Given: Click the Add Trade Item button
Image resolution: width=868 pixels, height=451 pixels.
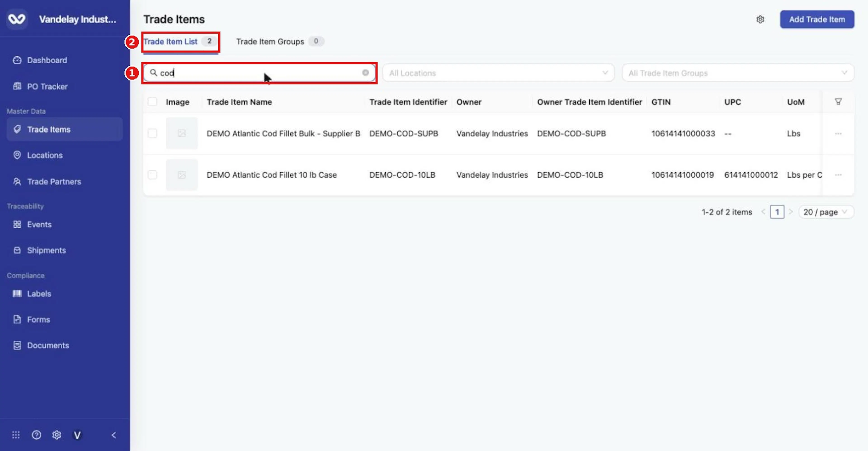Looking at the screenshot, I should 817,19.
